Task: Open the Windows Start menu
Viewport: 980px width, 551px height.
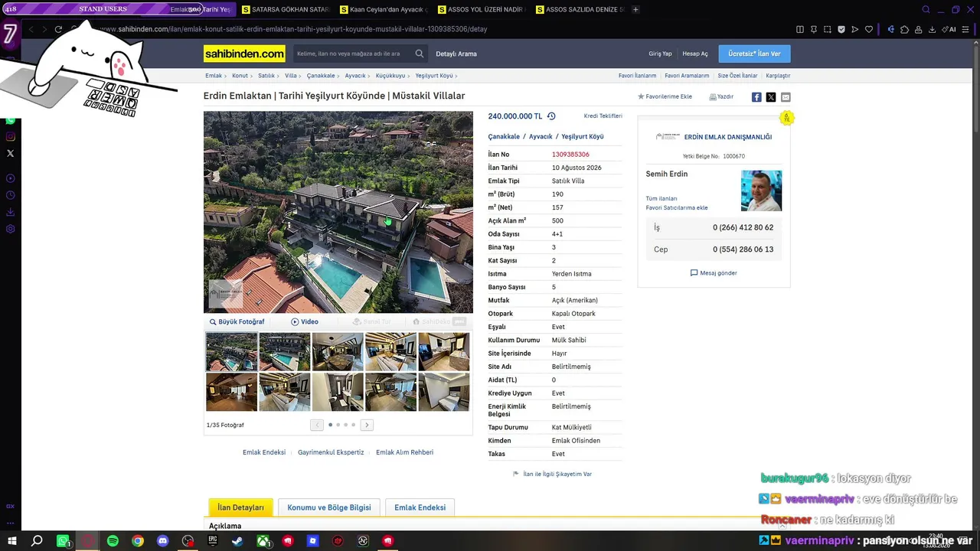Action: (x=11, y=541)
